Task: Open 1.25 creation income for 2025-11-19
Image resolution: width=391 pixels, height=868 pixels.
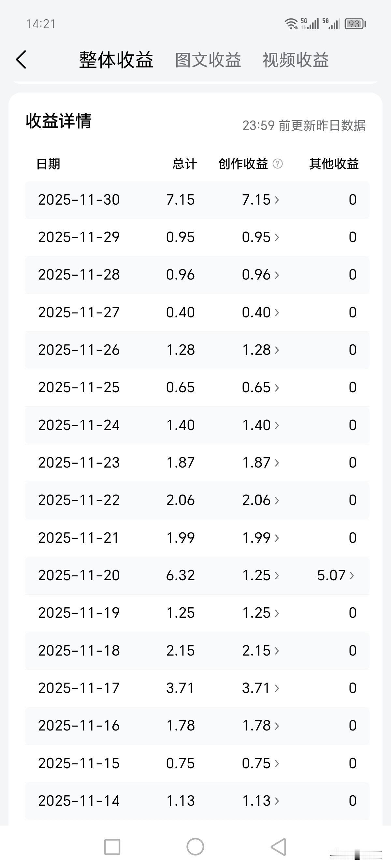Action: click(261, 613)
